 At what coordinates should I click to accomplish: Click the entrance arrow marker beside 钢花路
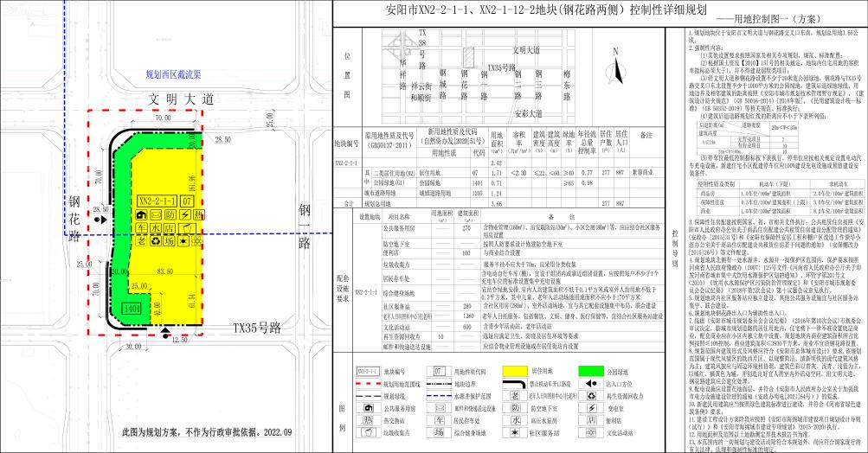pyautogui.click(x=100, y=220)
